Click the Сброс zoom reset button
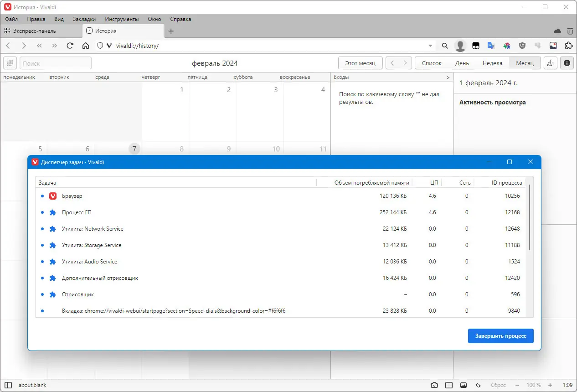This screenshot has width=577, height=392. pos(498,385)
